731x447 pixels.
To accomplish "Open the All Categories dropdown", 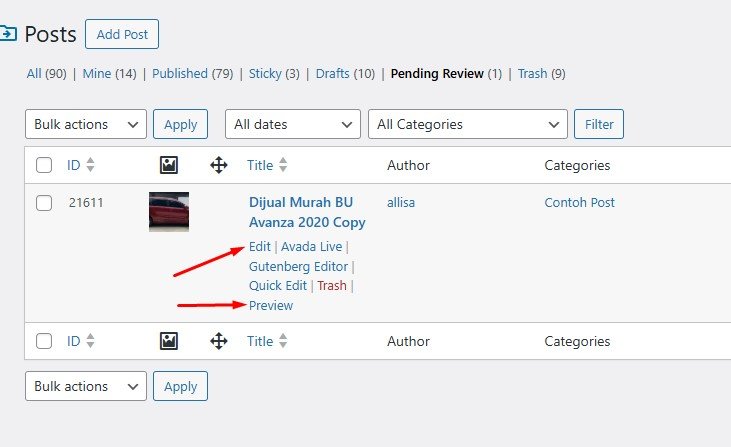I will pyautogui.click(x=467, y=125).
